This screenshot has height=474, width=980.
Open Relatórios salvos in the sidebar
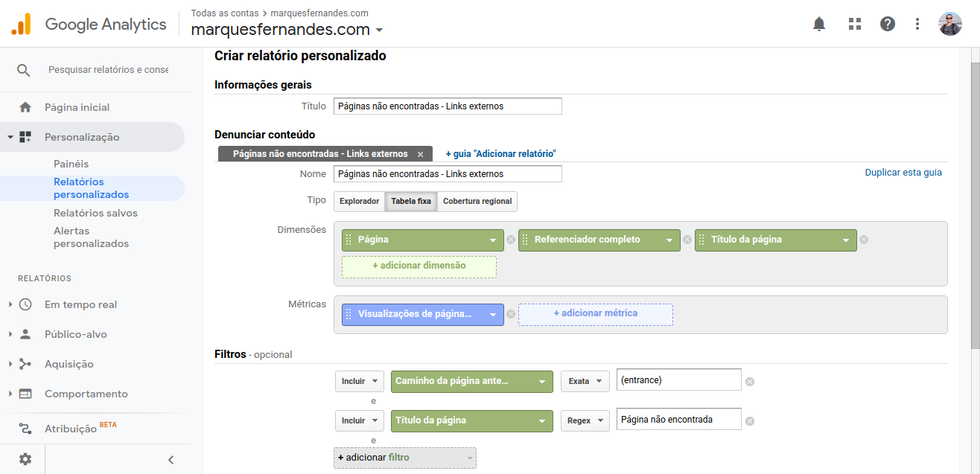click(95, 213)
